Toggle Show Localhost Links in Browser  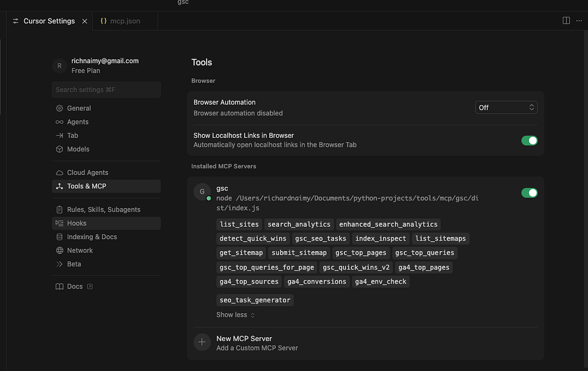529,141
